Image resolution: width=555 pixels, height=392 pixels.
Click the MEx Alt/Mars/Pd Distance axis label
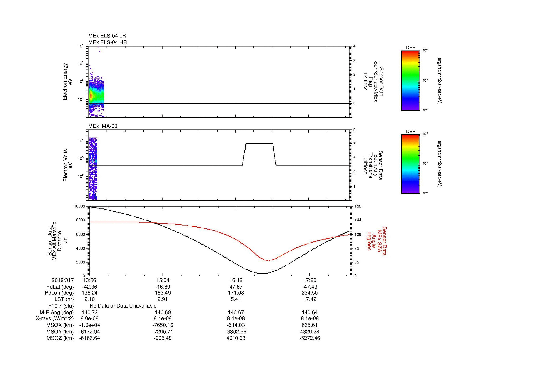(57, 241)
